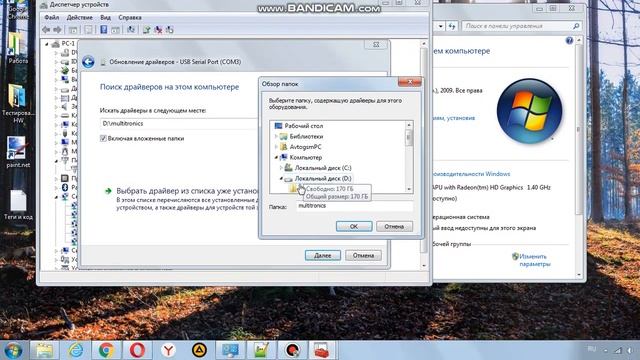Click Изменить параметры link in System window
Screen dimensions: 640x360
535,260
